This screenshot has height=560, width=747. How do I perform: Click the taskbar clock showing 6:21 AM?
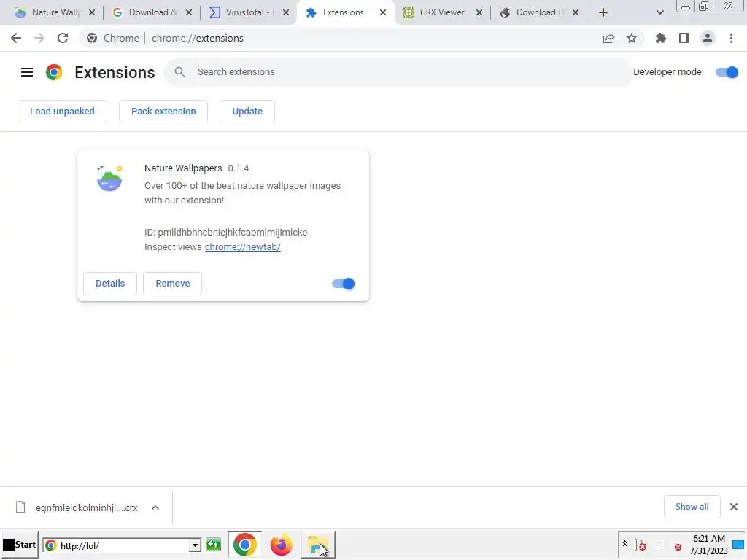pyautogui.click(x=708, y=545)
